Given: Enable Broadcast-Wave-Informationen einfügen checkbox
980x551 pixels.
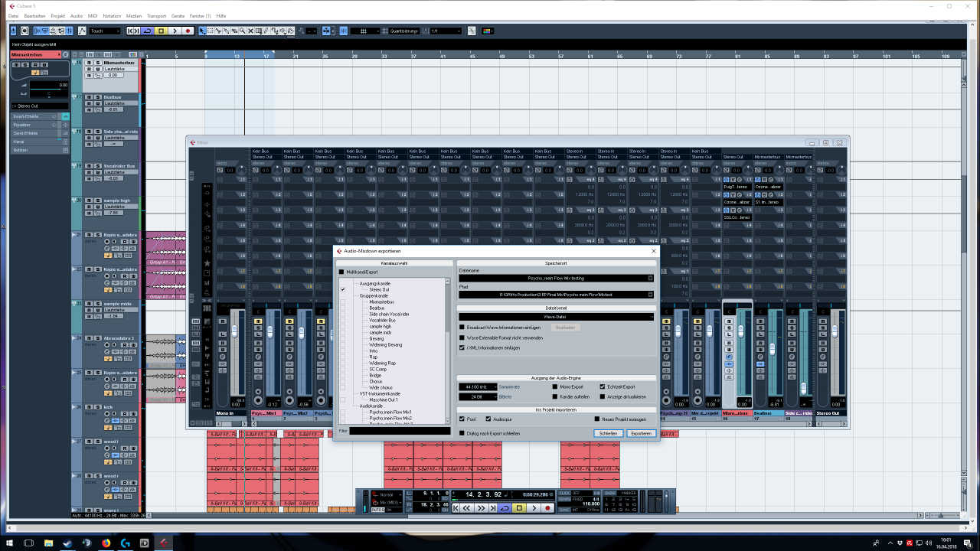Looking at the screenshot, I should tap(462, 327).
